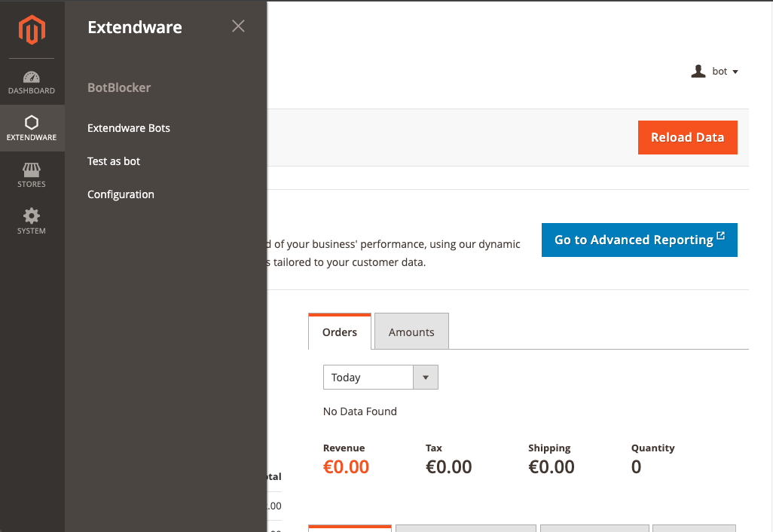Switch to the Orders tab
Viewport: 773px width, 532px height.
(340, 332)
